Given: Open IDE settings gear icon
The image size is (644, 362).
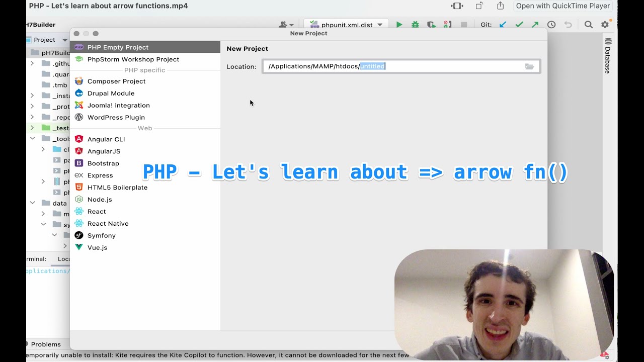Looking at the screenshot, I should [605, 25].
